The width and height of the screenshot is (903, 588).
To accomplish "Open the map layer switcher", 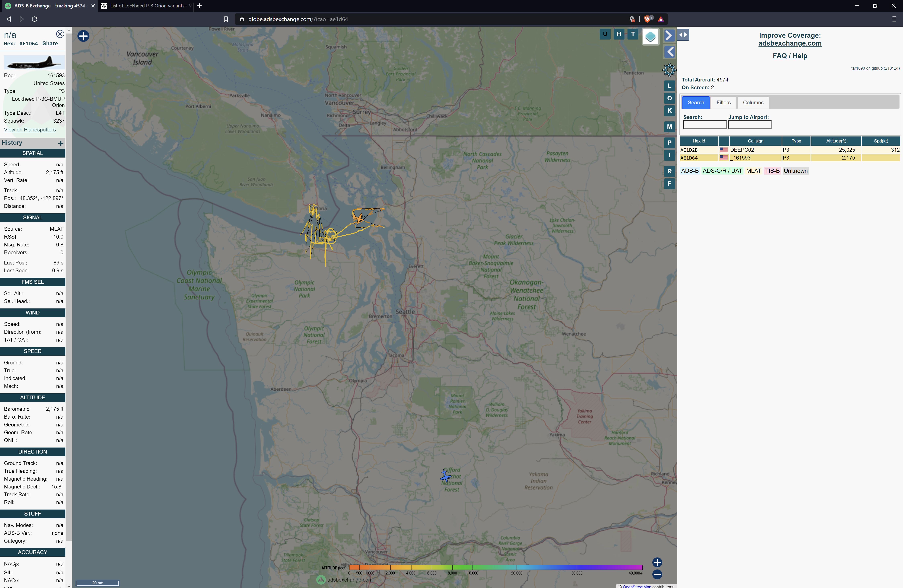I will (650, 37).
